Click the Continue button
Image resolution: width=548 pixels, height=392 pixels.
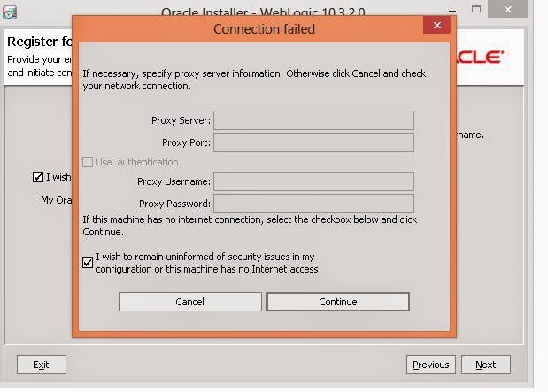coord(338,302)
